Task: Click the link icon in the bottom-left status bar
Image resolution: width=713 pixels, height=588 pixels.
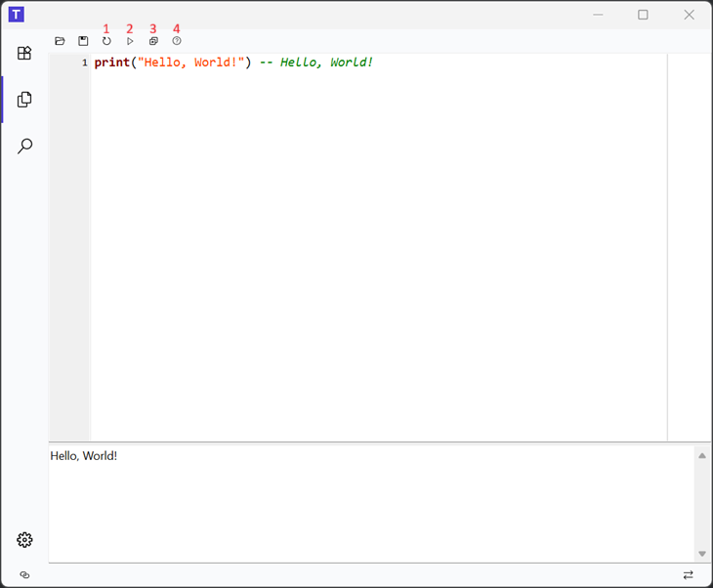Action: [x=25, y=575]
